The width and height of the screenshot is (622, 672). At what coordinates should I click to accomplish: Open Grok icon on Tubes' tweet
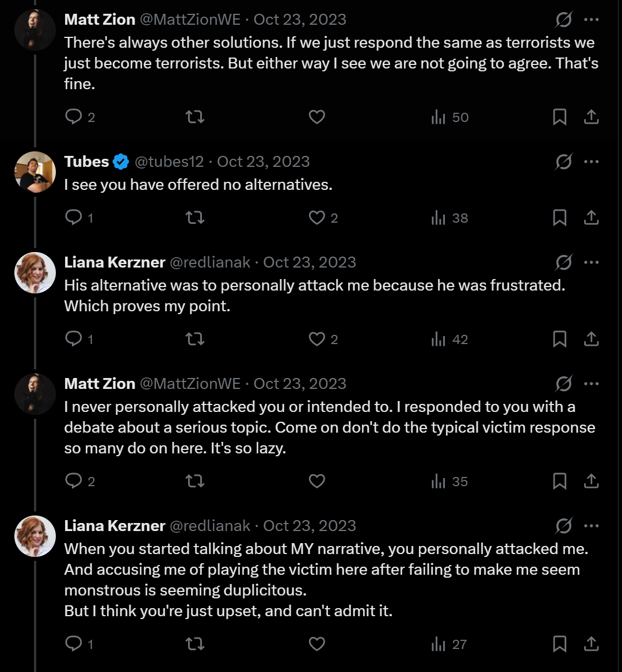(x=563, y=162)
